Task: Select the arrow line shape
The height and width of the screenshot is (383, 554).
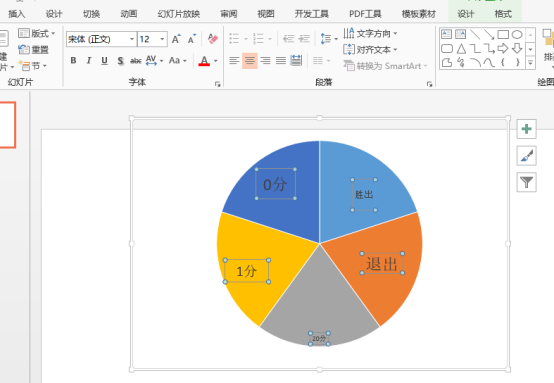Action: pos(489,34)
